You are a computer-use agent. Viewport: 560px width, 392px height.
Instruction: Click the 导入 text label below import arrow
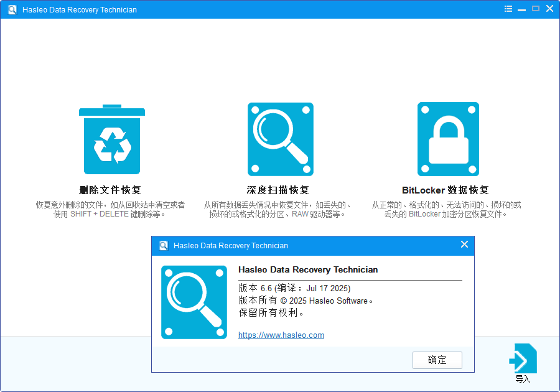tap(523, 378)
